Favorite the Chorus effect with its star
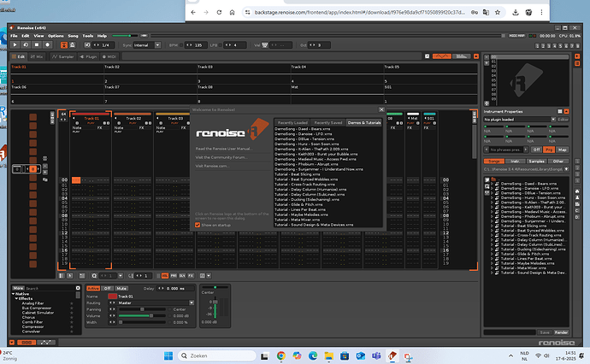 click(x=72, y=317)
